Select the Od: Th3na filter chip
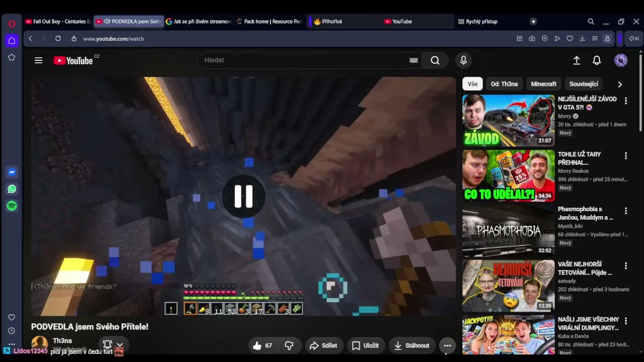Viewport: 644px width, 362px height. (504, 84)
